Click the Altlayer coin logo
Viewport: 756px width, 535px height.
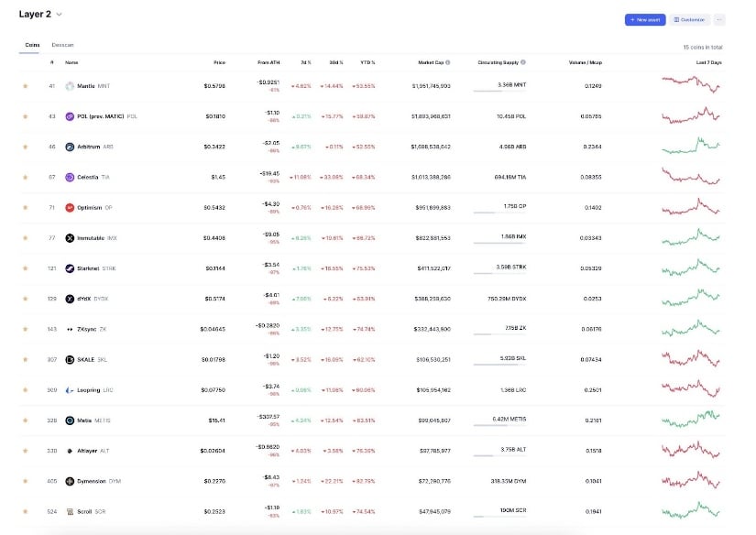pyautogui.click(x=70, y=451)
